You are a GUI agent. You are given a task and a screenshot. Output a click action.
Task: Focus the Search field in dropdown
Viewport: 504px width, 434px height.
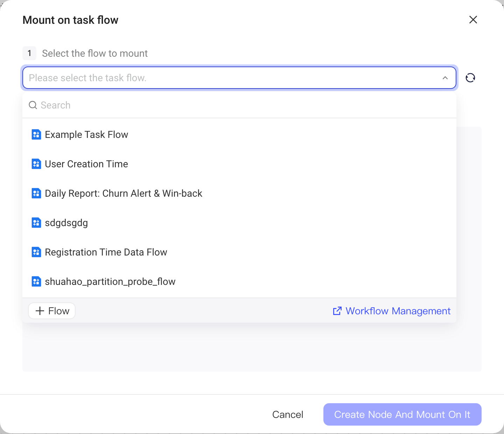239,105
